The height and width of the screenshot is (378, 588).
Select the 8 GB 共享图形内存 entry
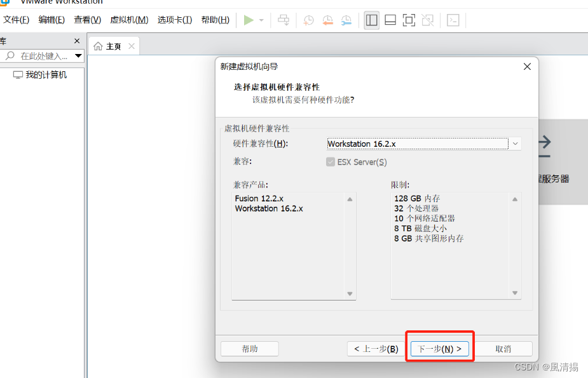click(x=429, y=239)
